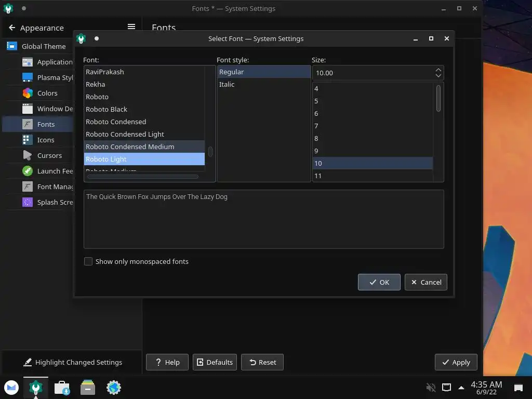Screen dimensions: 532x399
Task: Open the Plasma Style sidebar icon
Action: (28, 78)
